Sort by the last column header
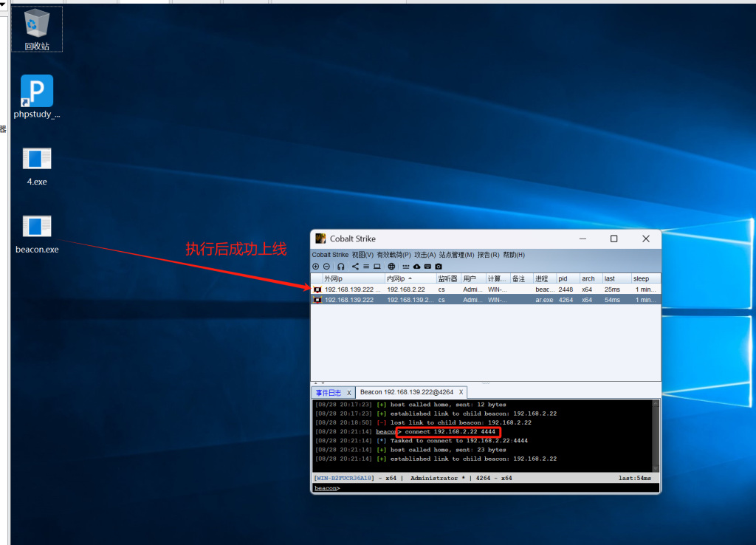The image size is (756, 545). point(616,278)
